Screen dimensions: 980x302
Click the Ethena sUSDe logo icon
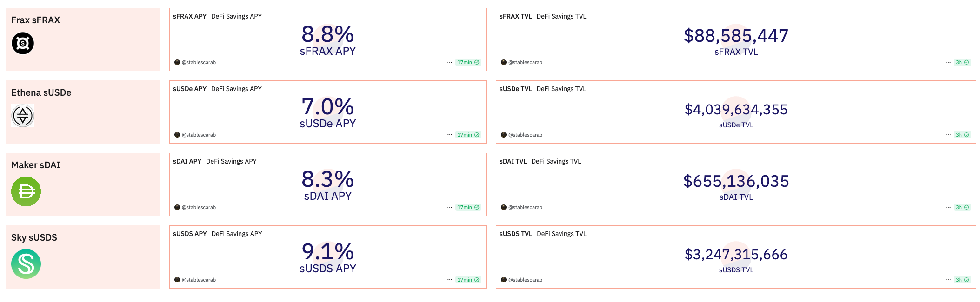[22, 115]
